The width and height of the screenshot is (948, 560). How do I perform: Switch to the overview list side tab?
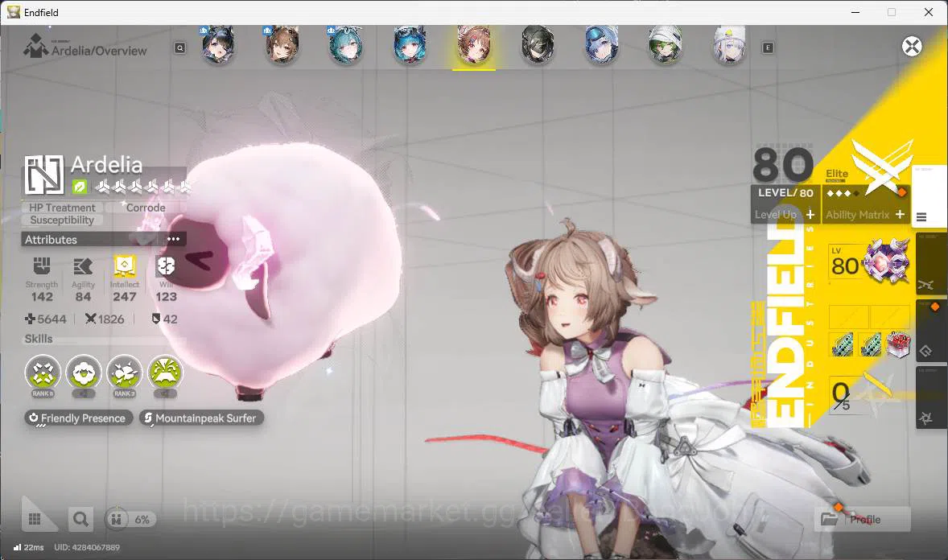[929, 195]
